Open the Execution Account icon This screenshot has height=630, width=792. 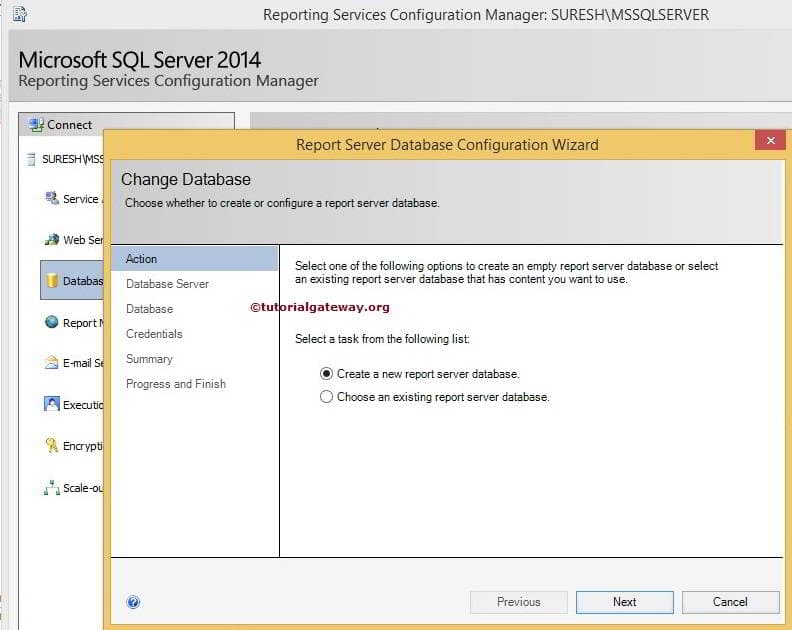pos(52,404)
